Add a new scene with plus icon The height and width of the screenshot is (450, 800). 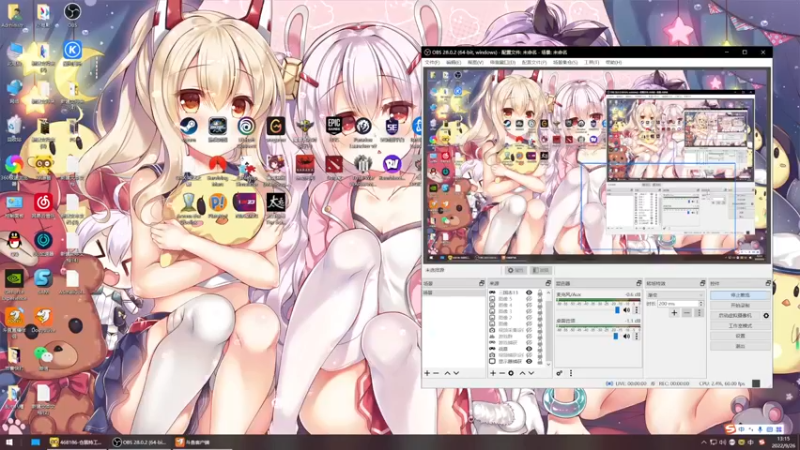pyautogui.click(x=427, y=373)
